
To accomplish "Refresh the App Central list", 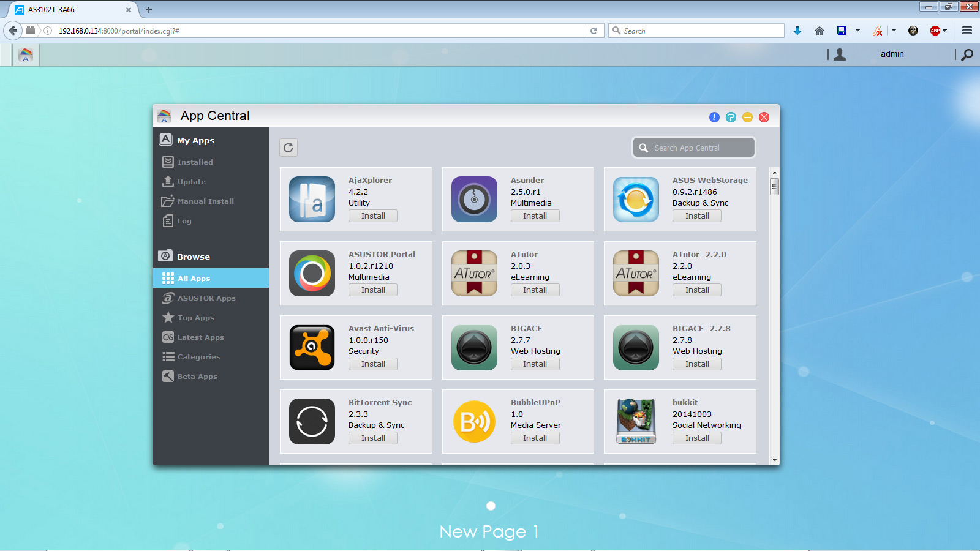I will (288, 148).
